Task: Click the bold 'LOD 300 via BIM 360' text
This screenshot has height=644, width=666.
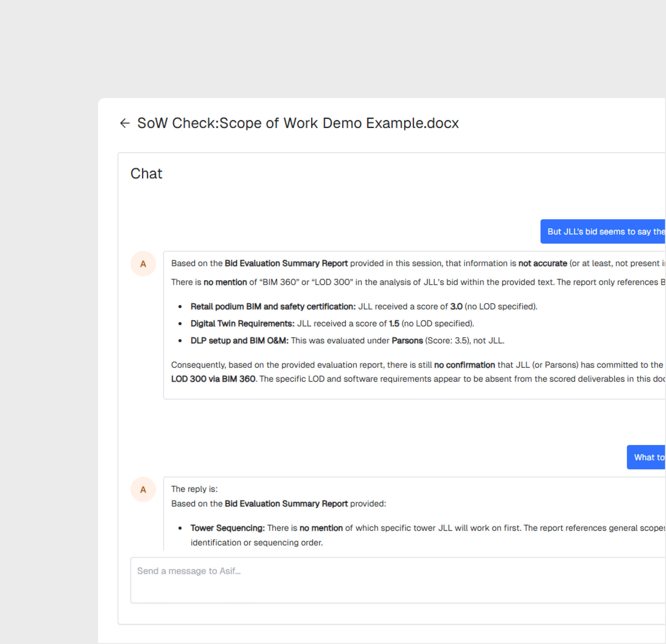Action: click(213, 379)
